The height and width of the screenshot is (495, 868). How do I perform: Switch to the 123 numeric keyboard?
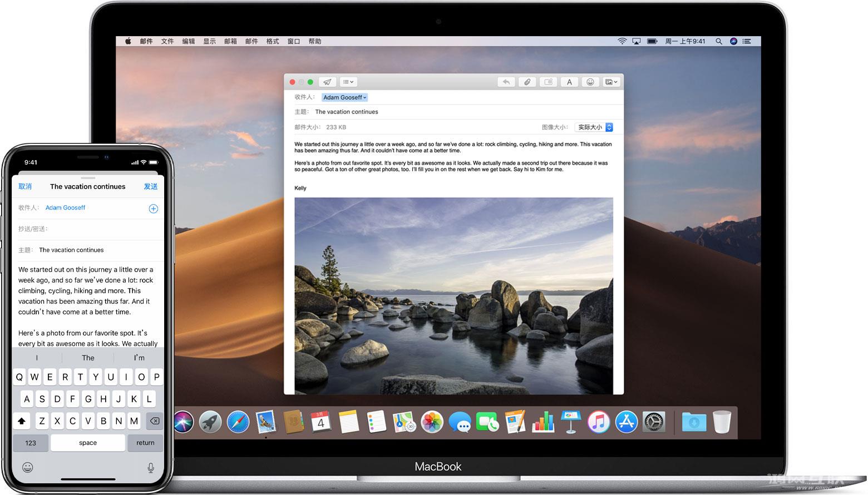(x=31, y=443)
